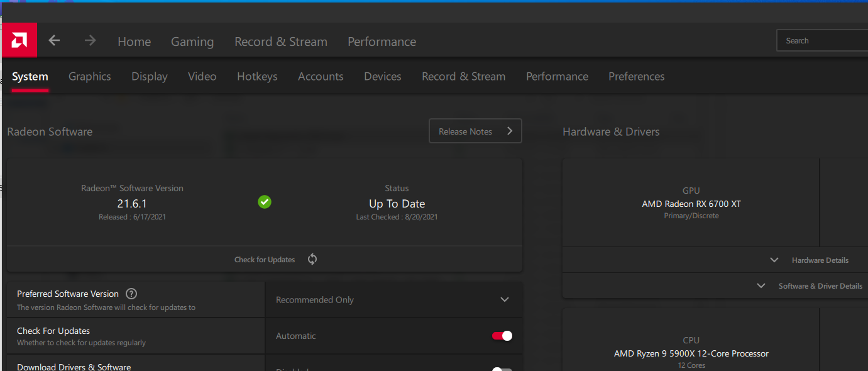Click the refresh icon beside Check for Updates

point(312,259)
